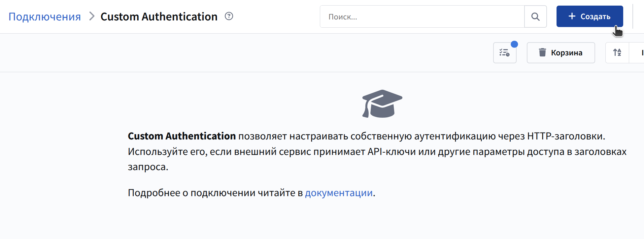The height and width of the screenshot is (239, 644).
Task: Expand the sort field selector beside A-Z icon
Action: [x=638, y=53]
